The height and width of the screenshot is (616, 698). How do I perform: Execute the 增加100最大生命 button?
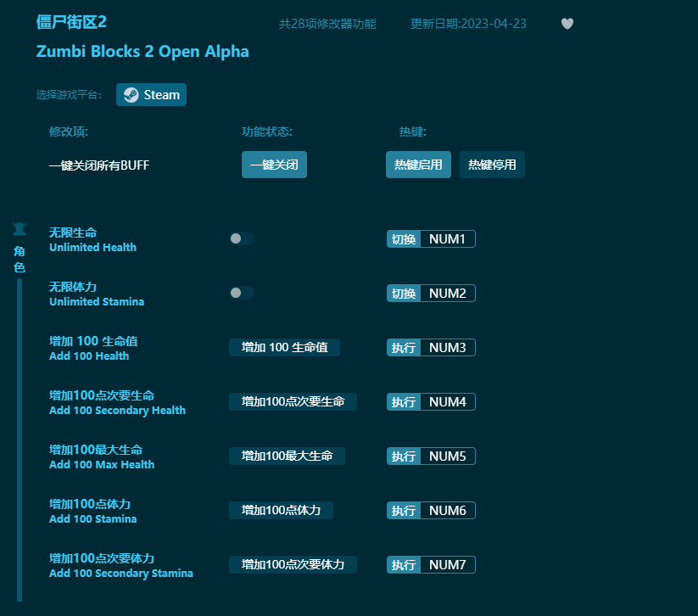tap(286, 456)
